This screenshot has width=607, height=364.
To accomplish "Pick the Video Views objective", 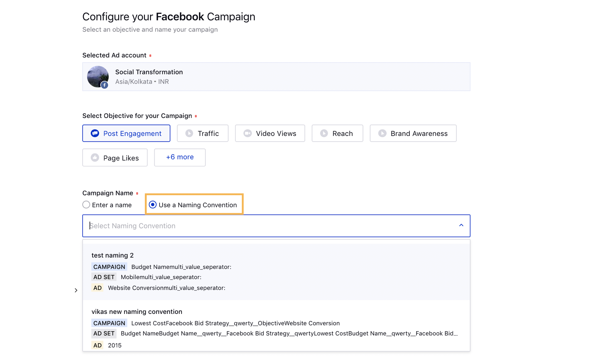I will click(x=270, y=133).
